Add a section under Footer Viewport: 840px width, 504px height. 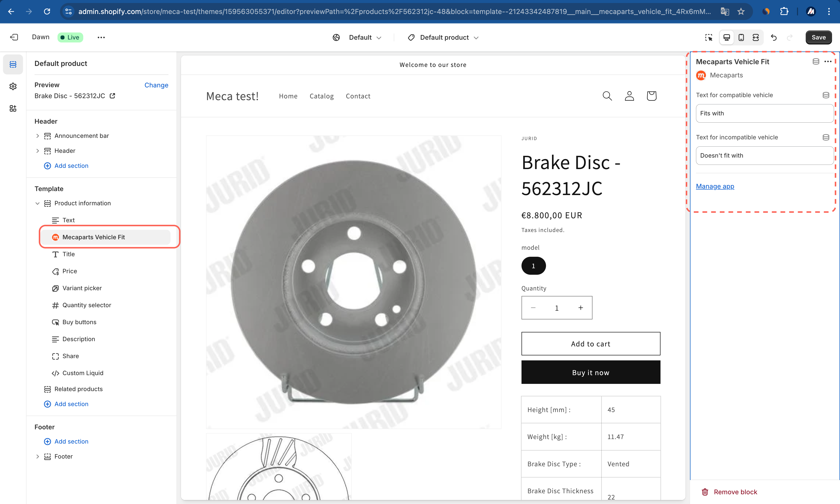[x=66, y=442]
